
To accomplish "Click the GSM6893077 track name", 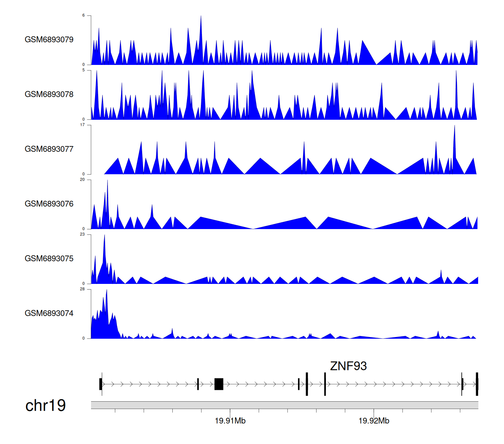I will 49,149.
